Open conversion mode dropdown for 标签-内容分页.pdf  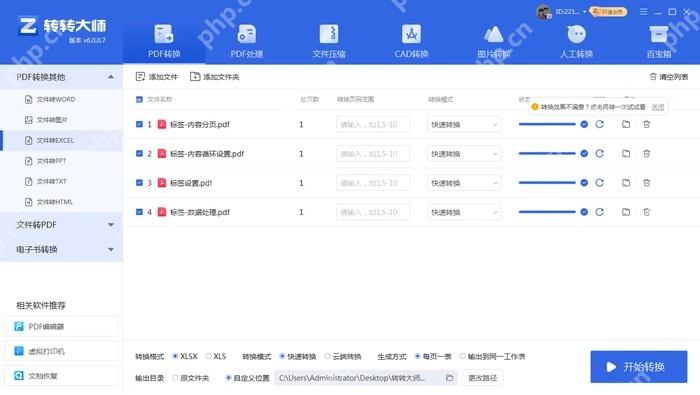point(464,125)
